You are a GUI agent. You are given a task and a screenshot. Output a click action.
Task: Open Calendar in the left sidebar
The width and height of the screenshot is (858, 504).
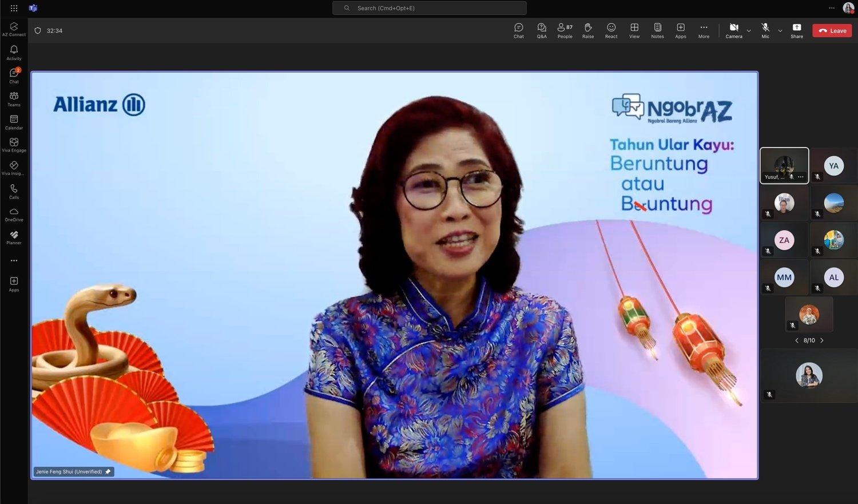coord(14,122)
